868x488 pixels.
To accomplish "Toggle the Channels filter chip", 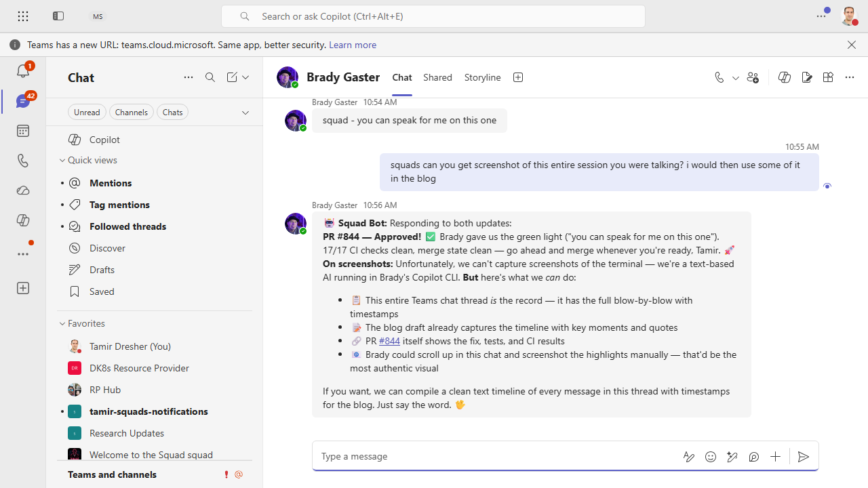I will (132, 113).
